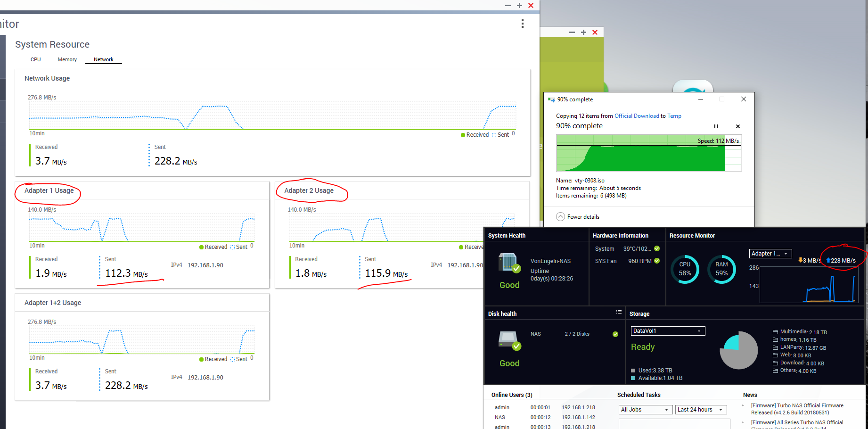Click the Disk health list view icon

click(x=619, y=312)
